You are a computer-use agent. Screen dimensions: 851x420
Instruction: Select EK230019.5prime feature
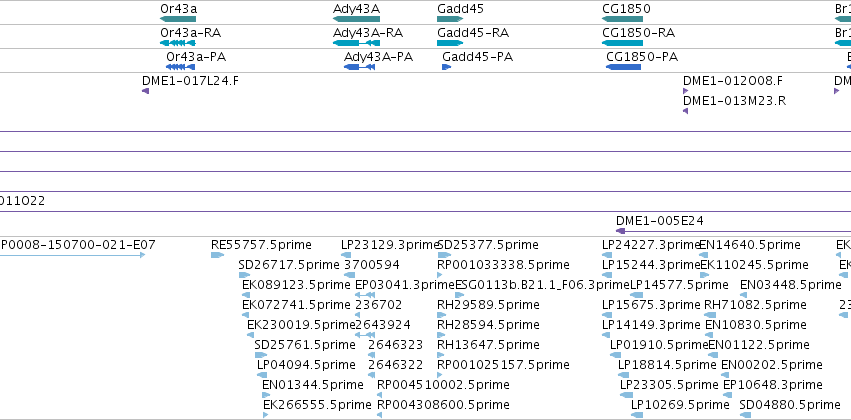250,335
